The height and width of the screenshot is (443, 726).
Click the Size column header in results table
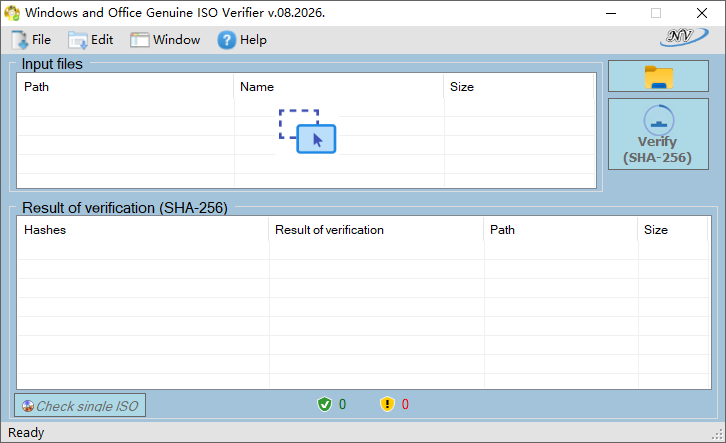[x=673, y=230]
